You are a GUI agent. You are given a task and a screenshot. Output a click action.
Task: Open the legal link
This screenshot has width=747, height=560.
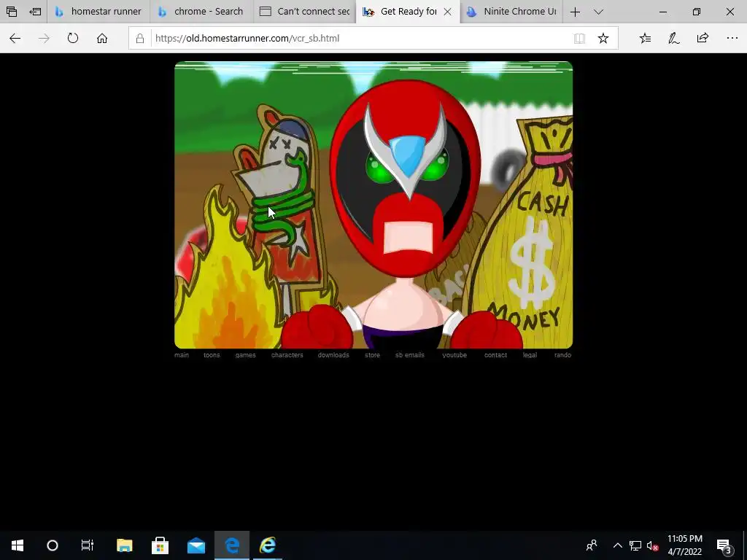coord(530,355)
